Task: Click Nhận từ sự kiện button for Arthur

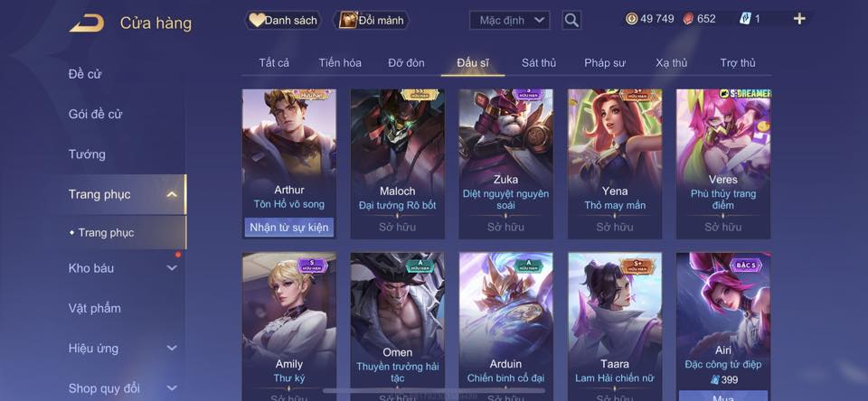Action: [289, 228]
